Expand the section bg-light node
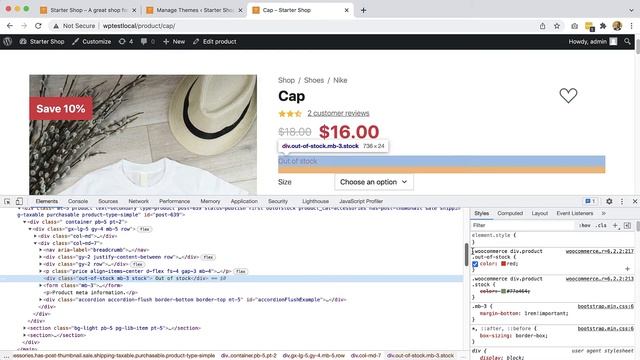 (25, 328)
